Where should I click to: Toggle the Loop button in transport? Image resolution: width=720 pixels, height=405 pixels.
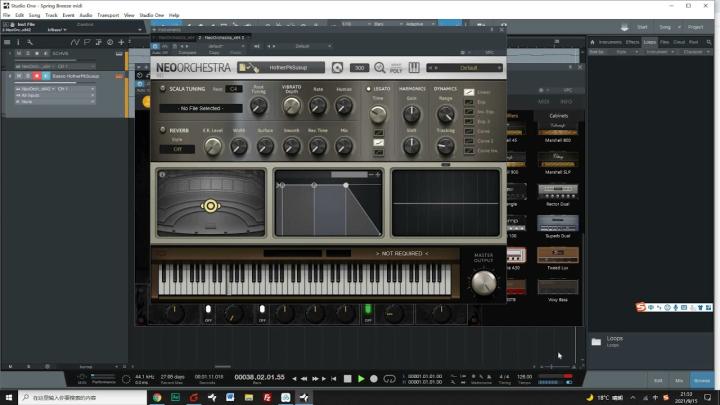389,379
